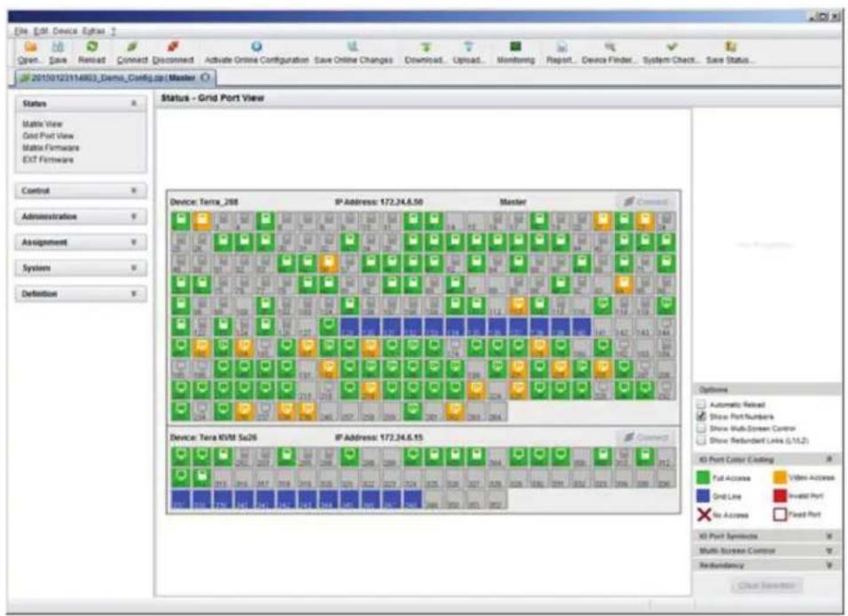Click the orange Video Access color swatch
The width and height of the screenshot is (848, 616).
coord(780,478)
